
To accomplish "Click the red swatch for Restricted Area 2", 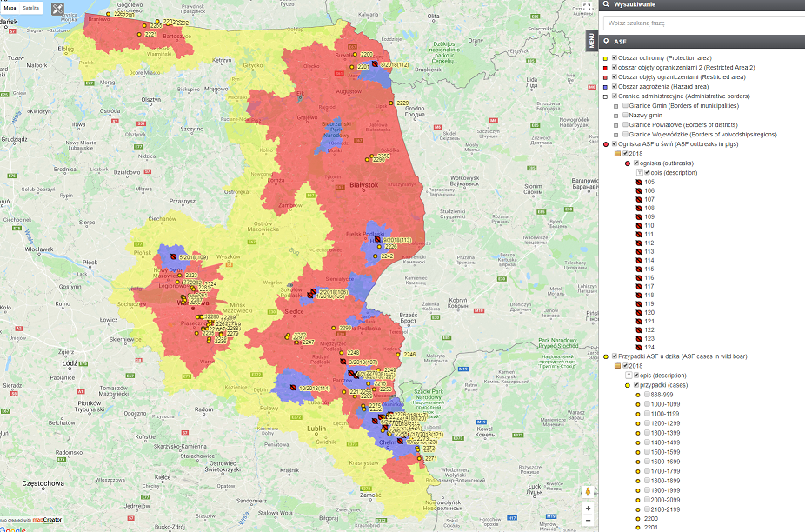I will (604, 67).
